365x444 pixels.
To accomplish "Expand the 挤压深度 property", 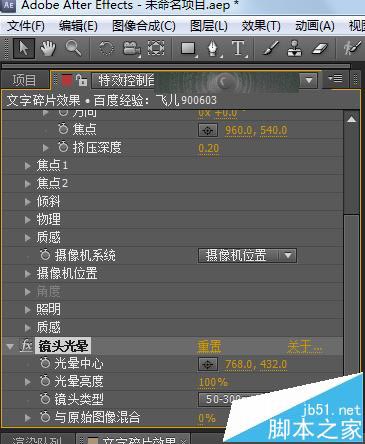I will point(46,147).
